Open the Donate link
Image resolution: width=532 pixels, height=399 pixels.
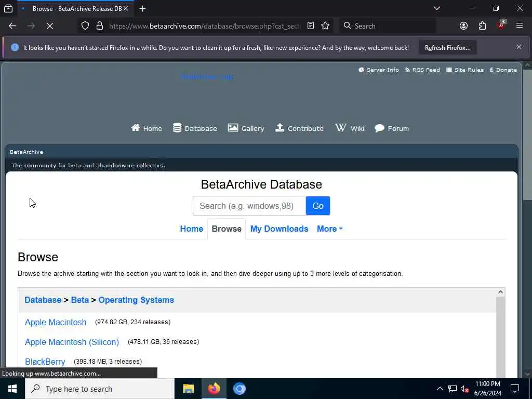503,70
